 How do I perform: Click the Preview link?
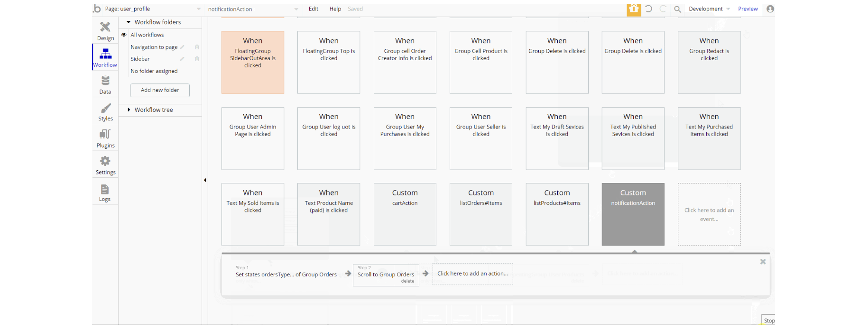click(748, 9)
